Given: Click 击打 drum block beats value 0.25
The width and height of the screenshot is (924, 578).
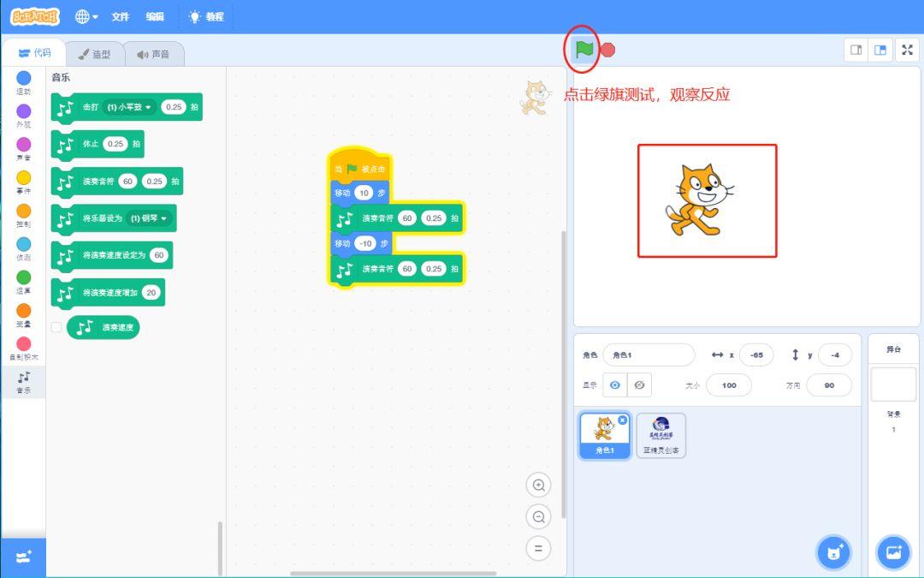Looking at the screenshot, I should coord(174,107).
